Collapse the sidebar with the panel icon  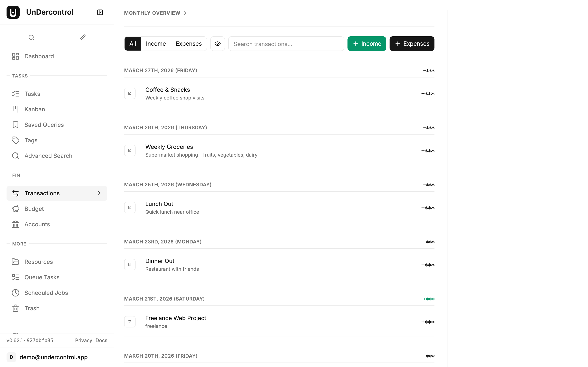[x=100, y=12]
